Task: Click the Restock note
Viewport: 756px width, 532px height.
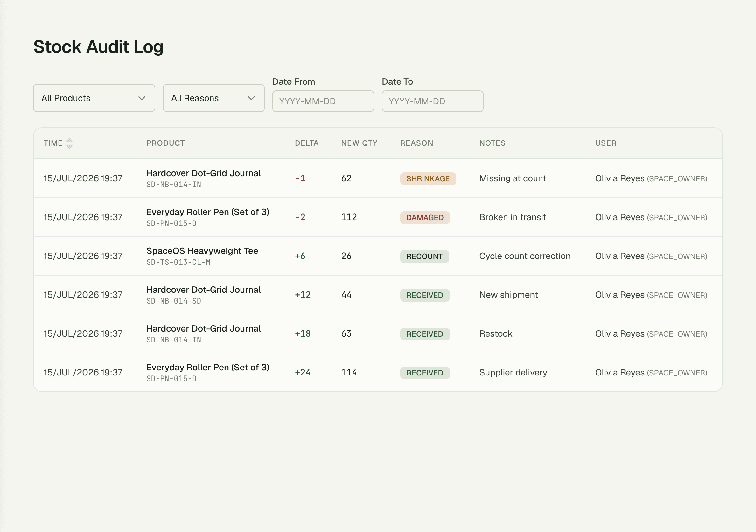Action: [495, 334]
